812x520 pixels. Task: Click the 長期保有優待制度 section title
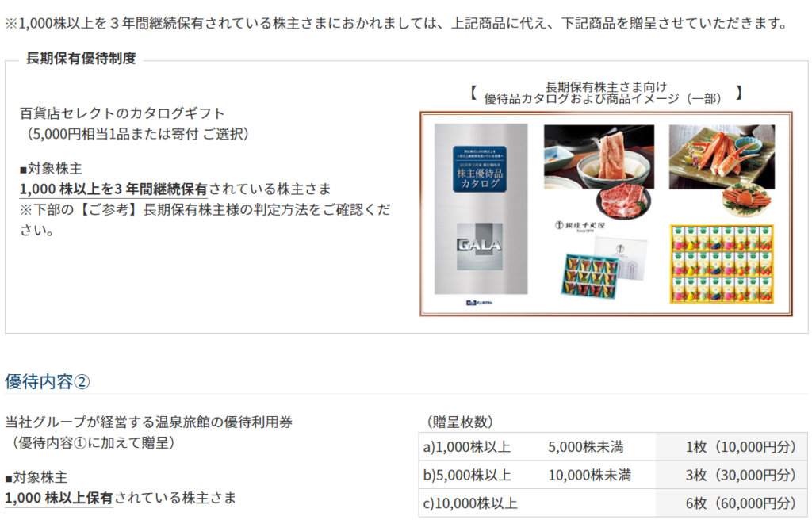(x=81, y=59)
